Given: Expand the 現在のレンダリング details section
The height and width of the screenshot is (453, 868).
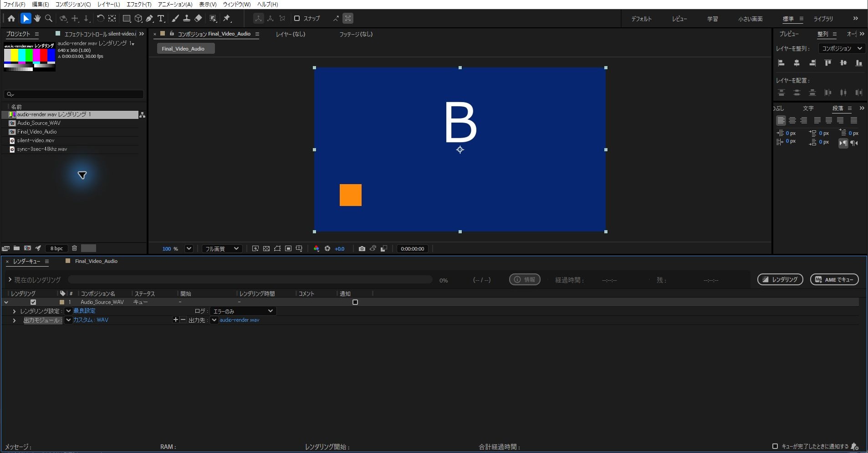Looking at the screenshot, I should click(x=10, y=280).
